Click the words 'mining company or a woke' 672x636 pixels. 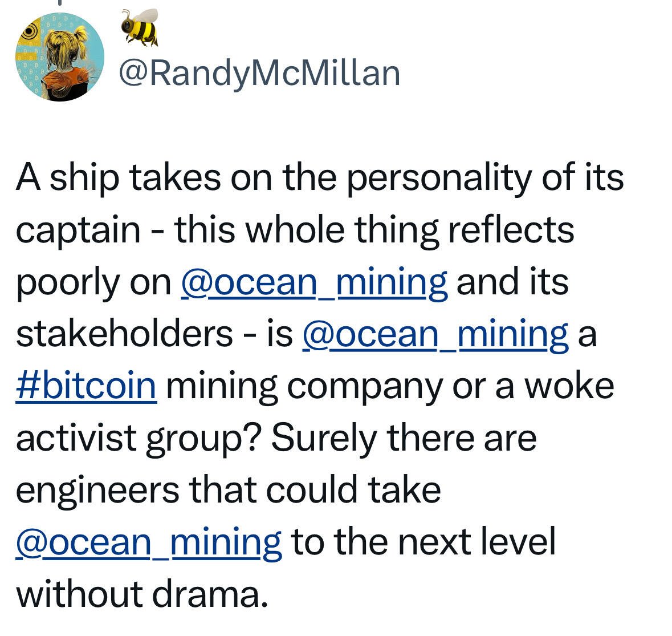pos(390,387)
